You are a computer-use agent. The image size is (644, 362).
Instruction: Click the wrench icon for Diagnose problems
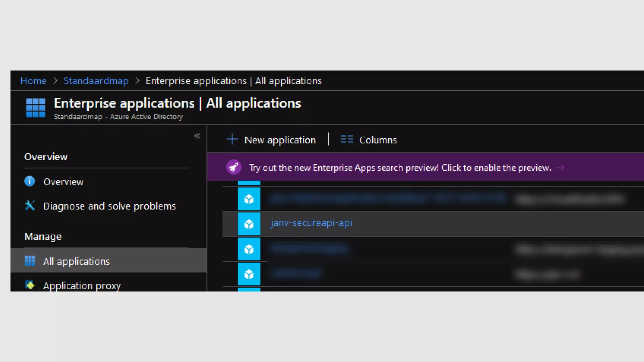coord(30,206)
